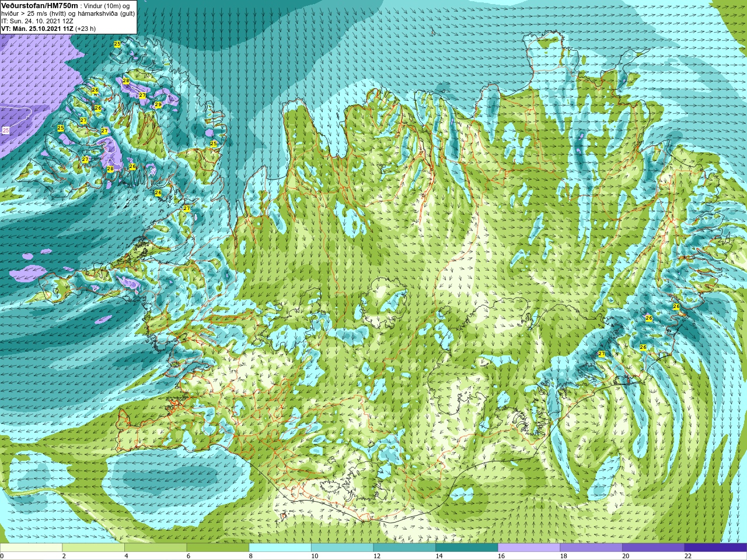Click the white gust label 25 on purple area

(x=6, y=130)
